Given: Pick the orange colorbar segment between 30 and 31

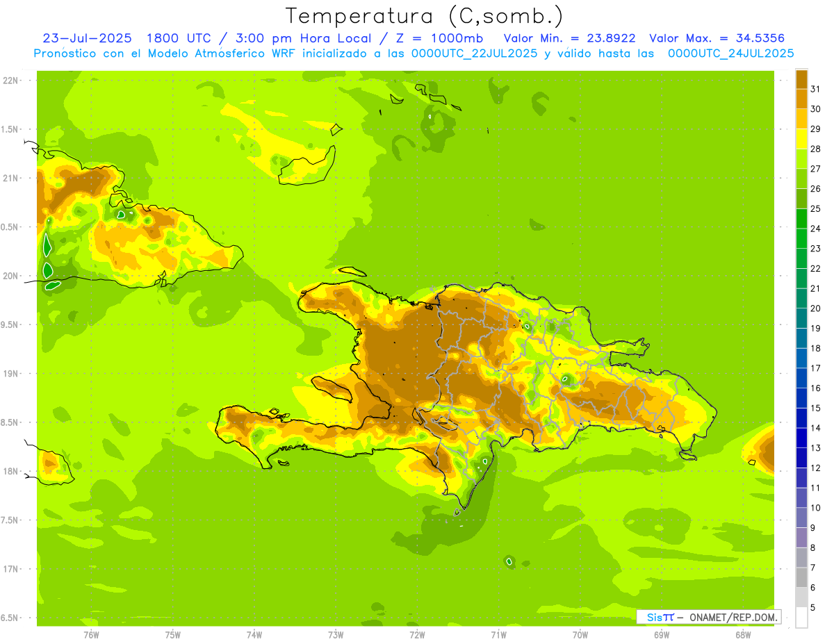Looking at the screenshot, I should [x=801, y=99].
